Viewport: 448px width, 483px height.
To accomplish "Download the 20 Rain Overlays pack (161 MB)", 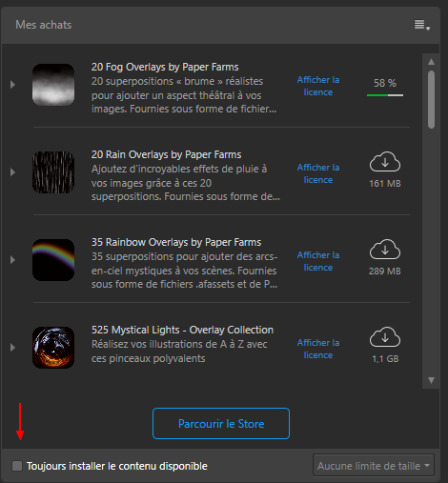I will [x=385, y=162].
